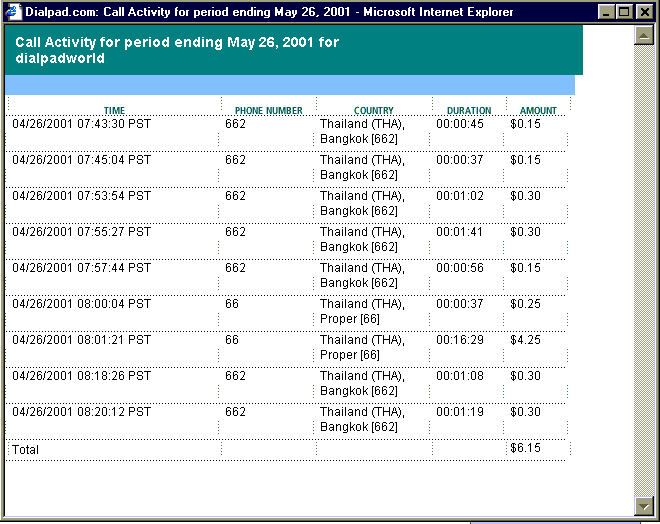Click duration 00:01:19 cell
This screenshot has height=524, width=660.
click(460, 412)
